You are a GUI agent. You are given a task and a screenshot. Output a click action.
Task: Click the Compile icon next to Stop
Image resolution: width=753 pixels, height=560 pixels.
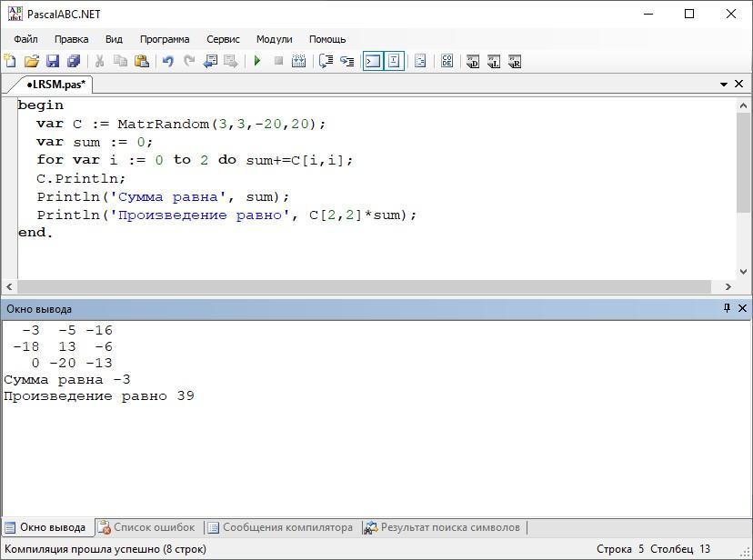pyautogui.click(x=298, y=62)
